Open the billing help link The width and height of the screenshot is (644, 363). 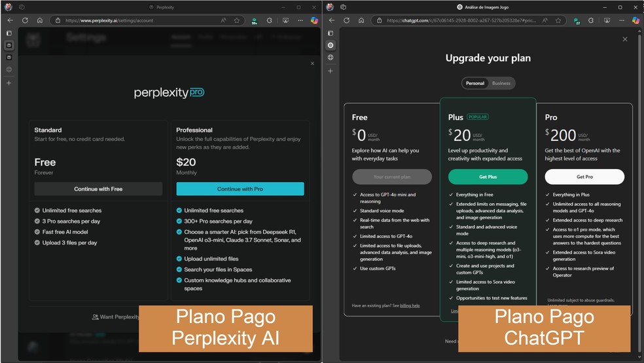pos(410,305)
